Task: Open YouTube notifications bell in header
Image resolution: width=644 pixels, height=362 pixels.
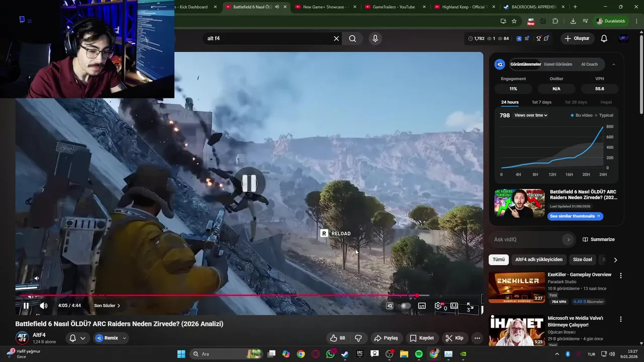Action: pos(604,38)
